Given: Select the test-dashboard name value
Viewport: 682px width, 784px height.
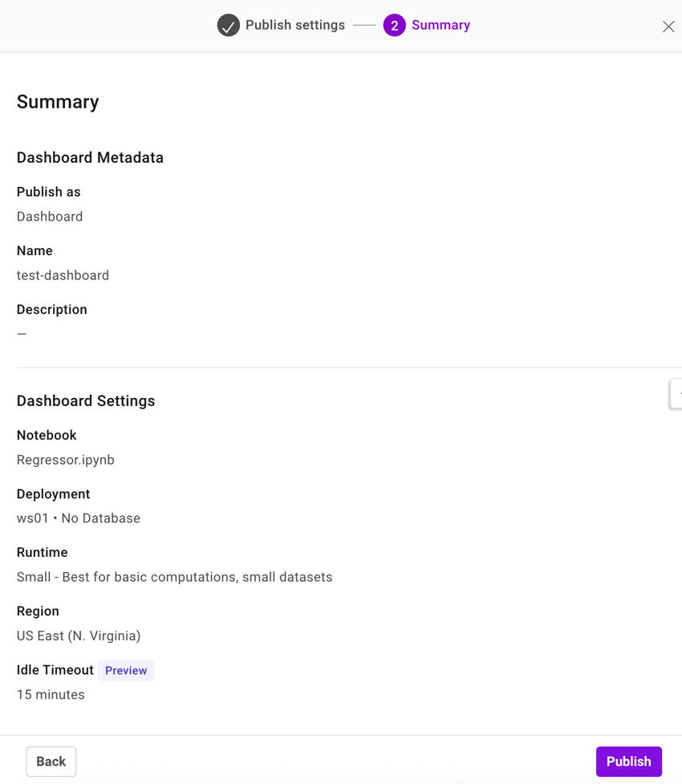Looking at the screenshot, I should tap(63, 274).
